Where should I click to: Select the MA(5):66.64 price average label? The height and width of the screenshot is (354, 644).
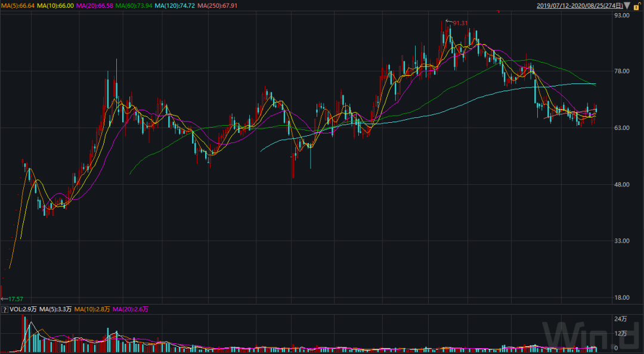[18, 5]
